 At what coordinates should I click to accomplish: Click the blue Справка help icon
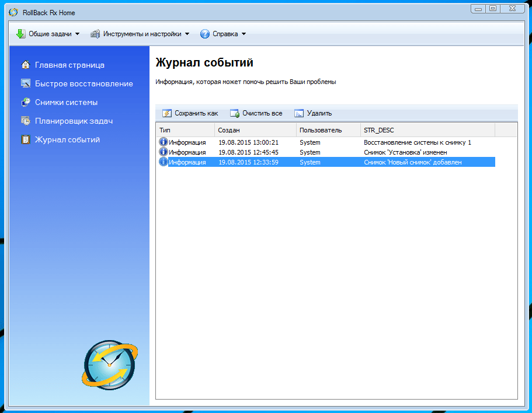(205, 34)
